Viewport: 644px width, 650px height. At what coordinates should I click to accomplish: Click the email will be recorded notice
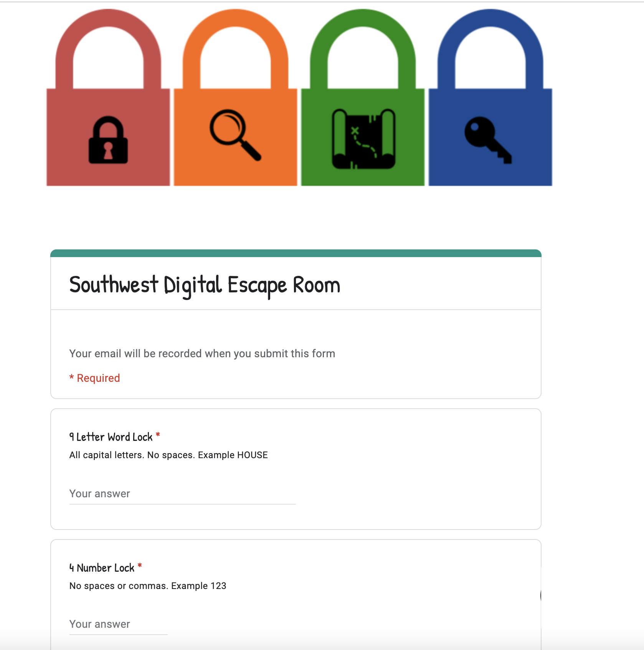coord(202,353)
